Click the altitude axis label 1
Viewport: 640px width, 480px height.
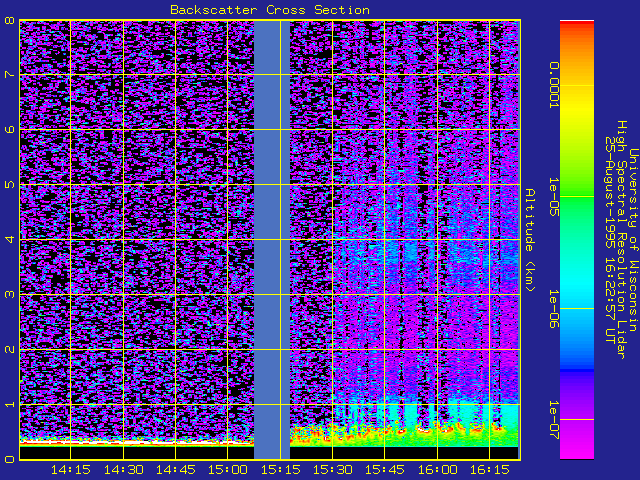pyautogui.click(x=9, y=404)
